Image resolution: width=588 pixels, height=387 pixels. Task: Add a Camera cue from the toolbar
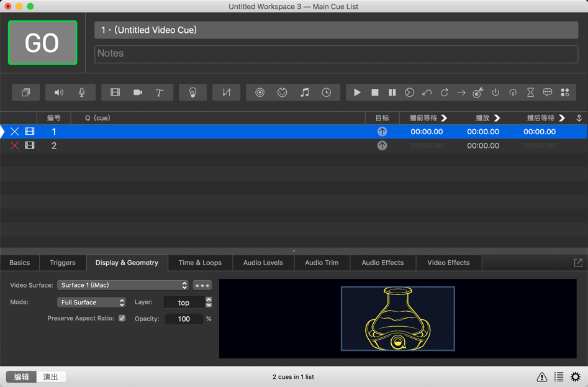pyautogui.click(x=137, y=92)
